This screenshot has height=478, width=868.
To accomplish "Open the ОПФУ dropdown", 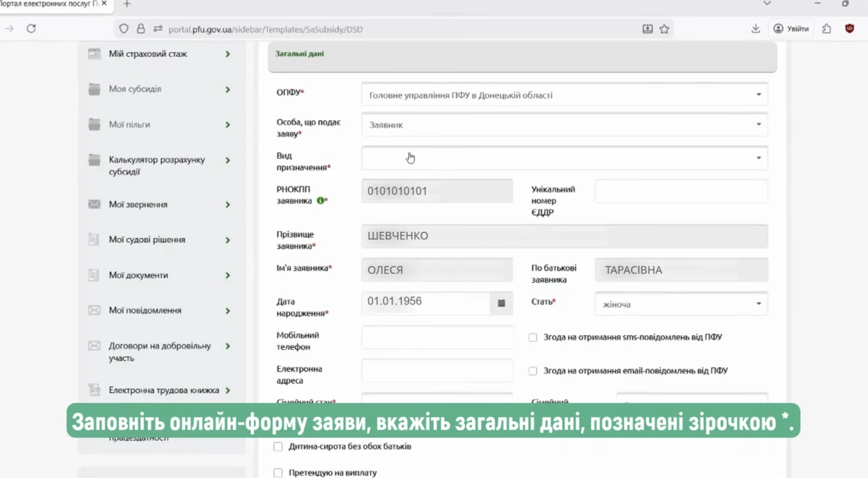I will 564,95.
